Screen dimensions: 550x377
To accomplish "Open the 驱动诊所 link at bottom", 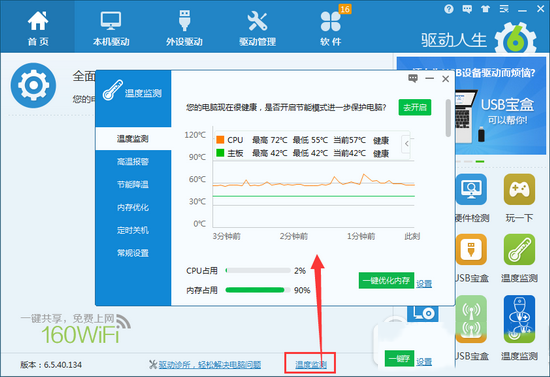I will [209, 365].
